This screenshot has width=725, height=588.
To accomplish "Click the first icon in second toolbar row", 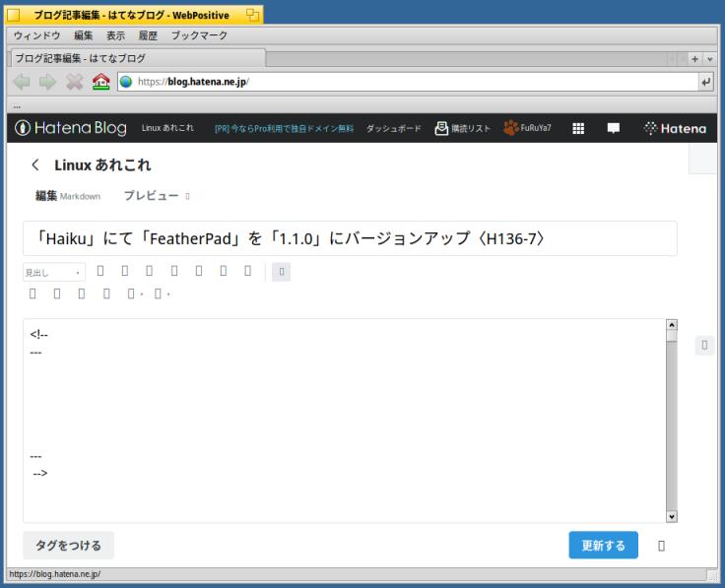I will [x=33, y=294].
